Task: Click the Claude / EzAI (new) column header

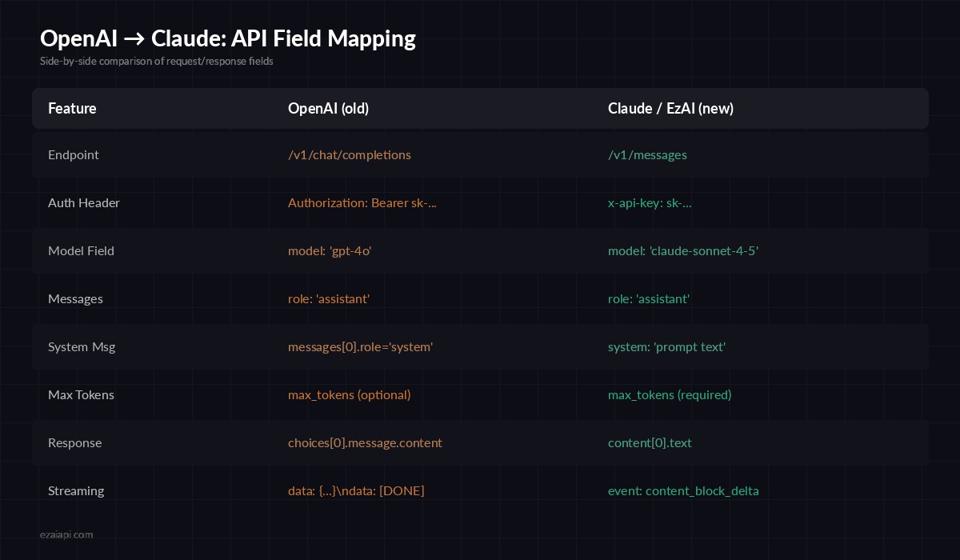Action: 670,109
